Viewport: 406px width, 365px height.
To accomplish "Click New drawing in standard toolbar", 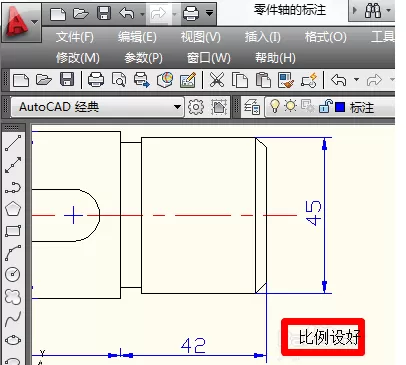I will [x=21, y=80].
